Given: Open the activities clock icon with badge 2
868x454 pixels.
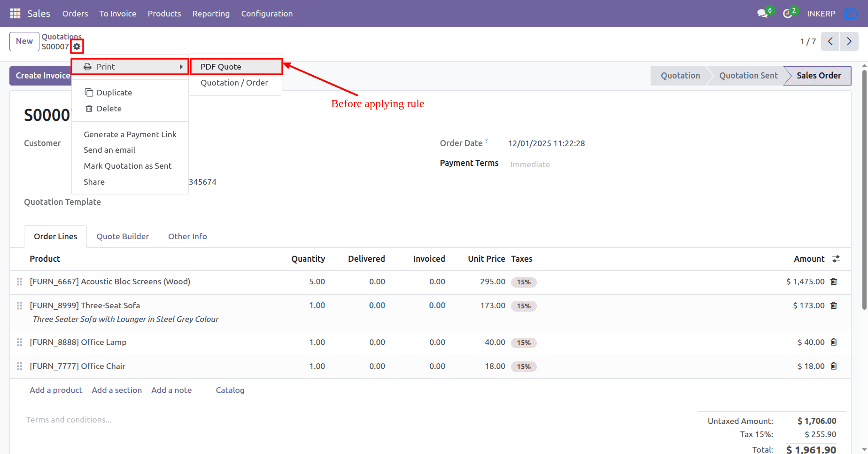Looking at the screenshot, I should click(788, 14).
